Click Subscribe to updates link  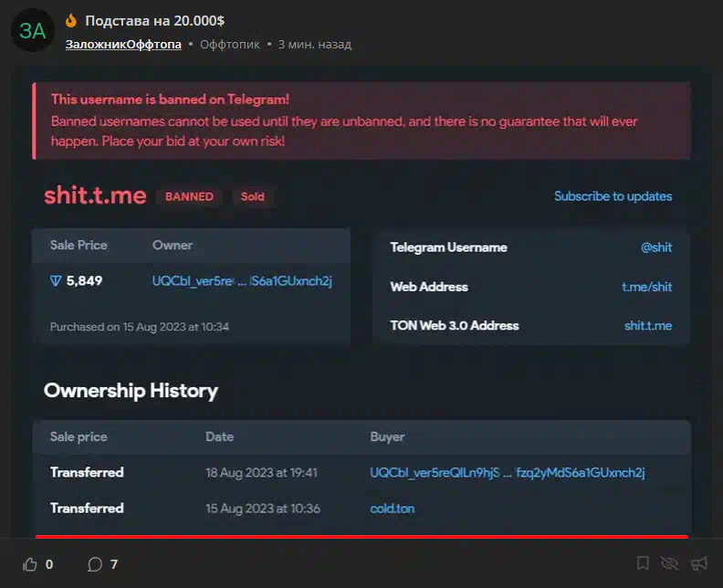[613, 196]
